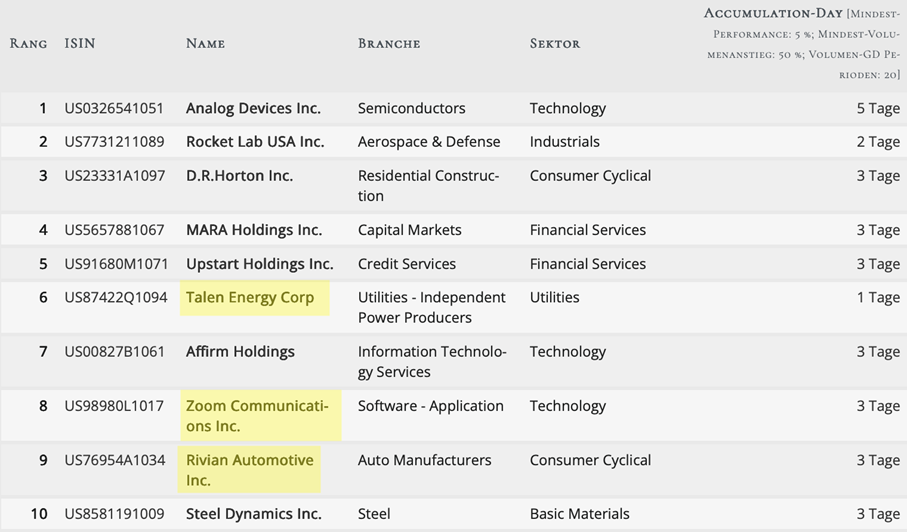Click the Semiconductors branch cell

pos(411,108)
